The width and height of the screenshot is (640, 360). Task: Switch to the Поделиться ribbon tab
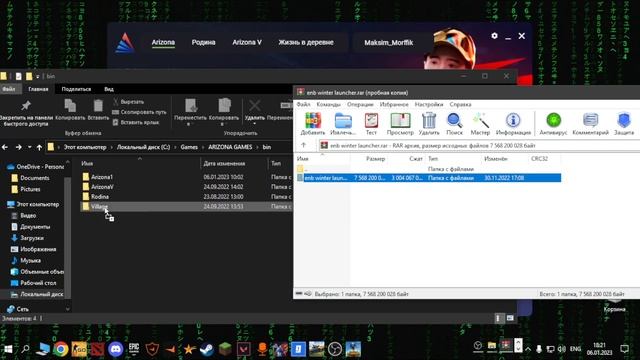(76, 89)
